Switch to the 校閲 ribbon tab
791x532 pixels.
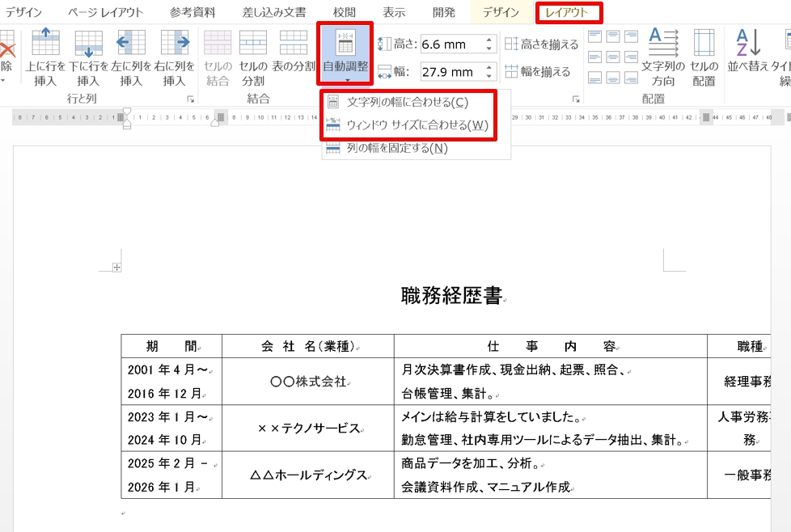(x=344, y=12)
